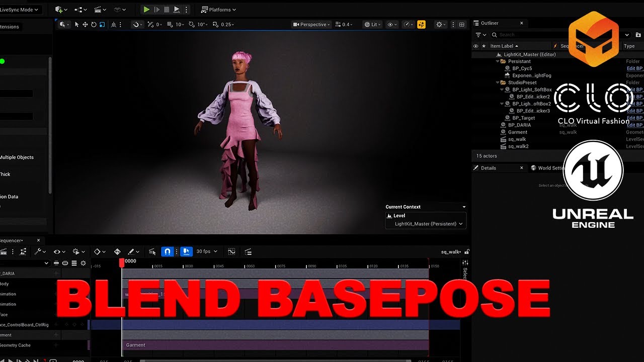Screen dimensions: 644x362
Task: Click the Eject button in play controls
Action: (x=177, y=10)
